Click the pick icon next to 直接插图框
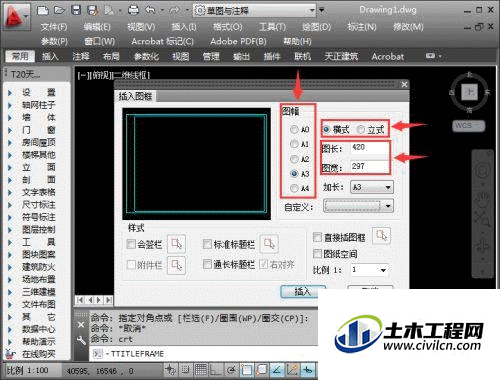 [381, 236]
